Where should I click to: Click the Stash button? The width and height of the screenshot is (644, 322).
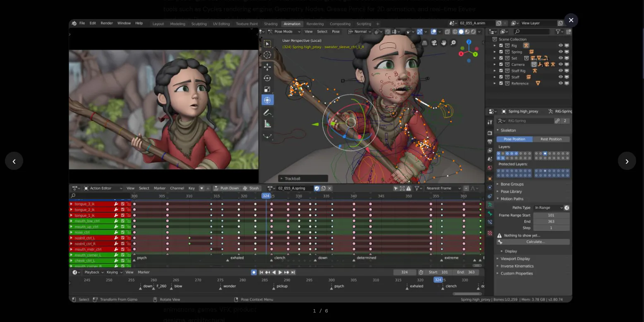[251, 188]
